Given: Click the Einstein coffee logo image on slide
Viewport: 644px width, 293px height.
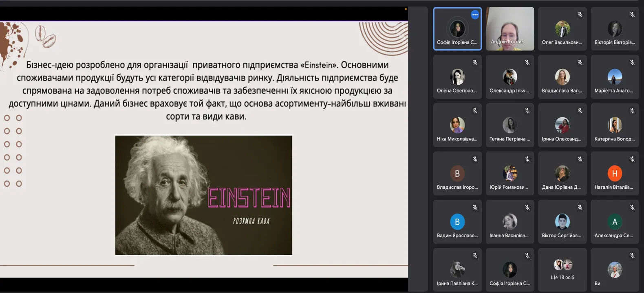Looking at the screenshot, I should (203, 195).
